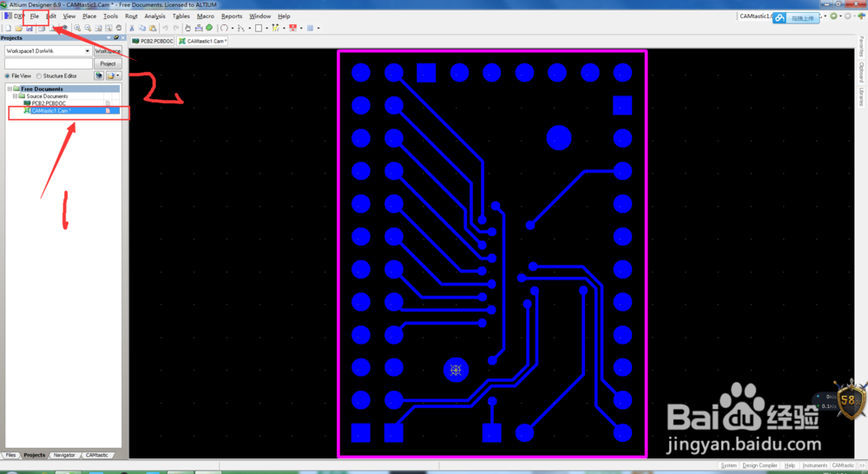This screenshot has height=474, width=868.
Task: Click the System status bar button
Action: pos(728,465)
